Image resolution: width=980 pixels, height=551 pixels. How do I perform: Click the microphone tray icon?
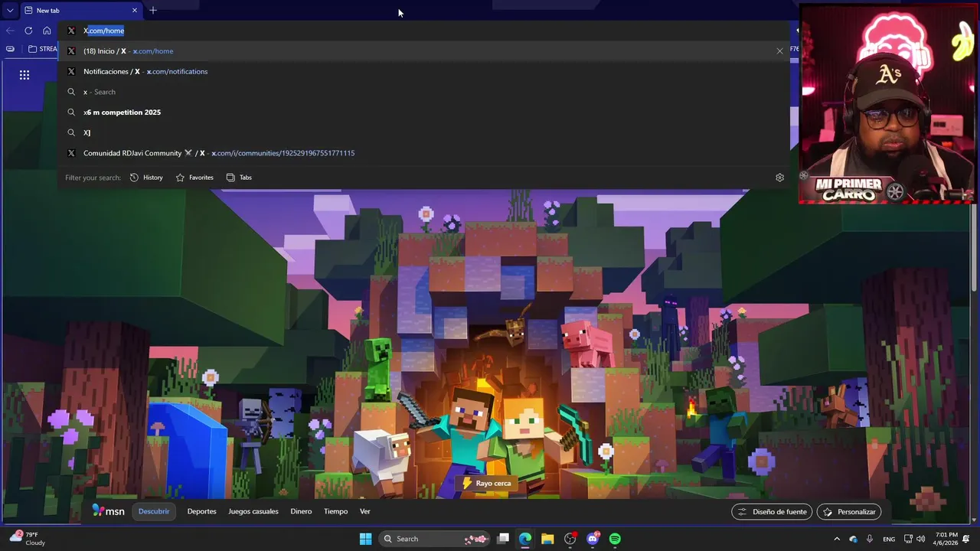(870, 539)
